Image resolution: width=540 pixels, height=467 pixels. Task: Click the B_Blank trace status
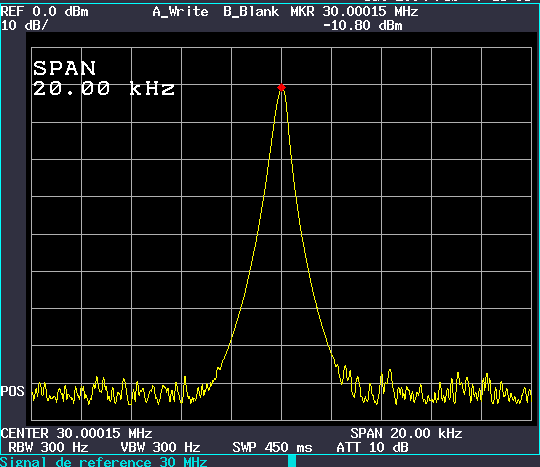coord(251,12)
